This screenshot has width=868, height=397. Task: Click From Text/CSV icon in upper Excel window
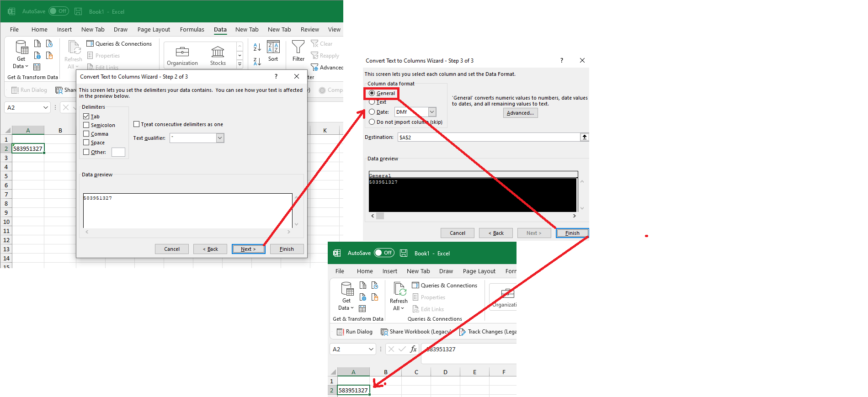coord(37,43)
